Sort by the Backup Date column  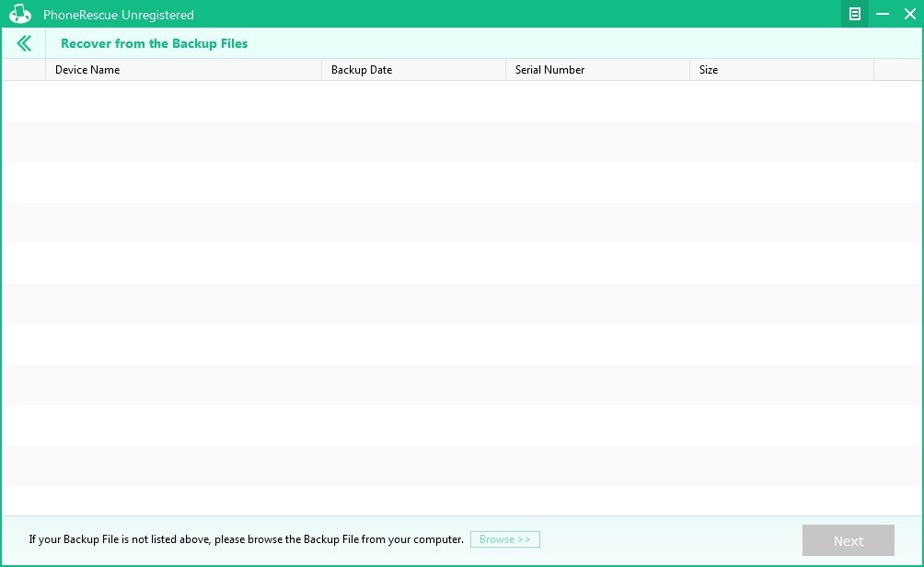(x=413, y=70)
